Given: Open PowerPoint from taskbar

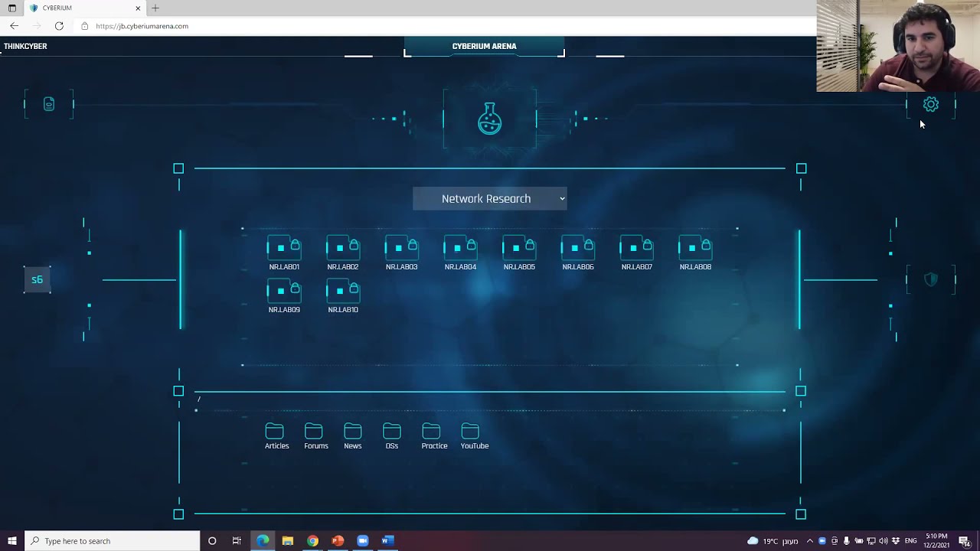Looking at the screenshot, I should [x=338, y=541].
